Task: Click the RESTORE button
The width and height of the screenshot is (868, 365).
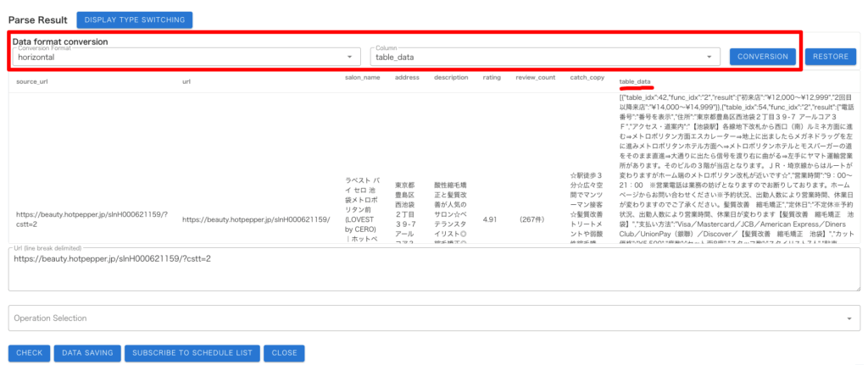Action: pos(830,57)
